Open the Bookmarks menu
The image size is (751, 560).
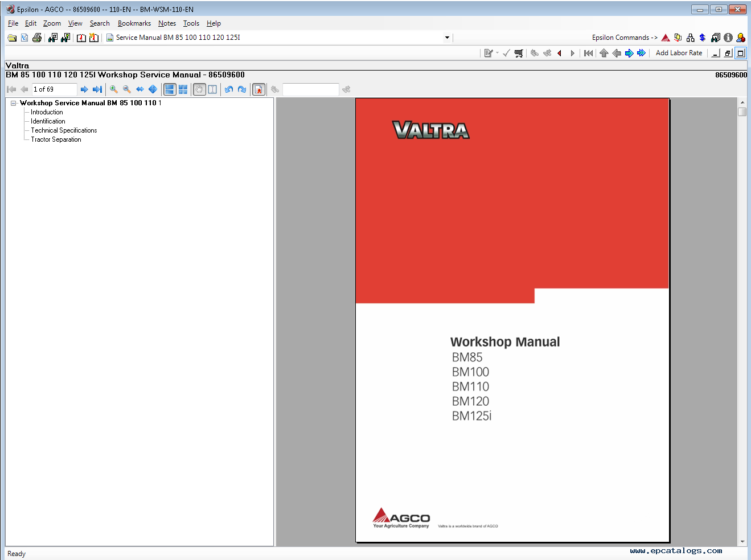click(134, 23)
